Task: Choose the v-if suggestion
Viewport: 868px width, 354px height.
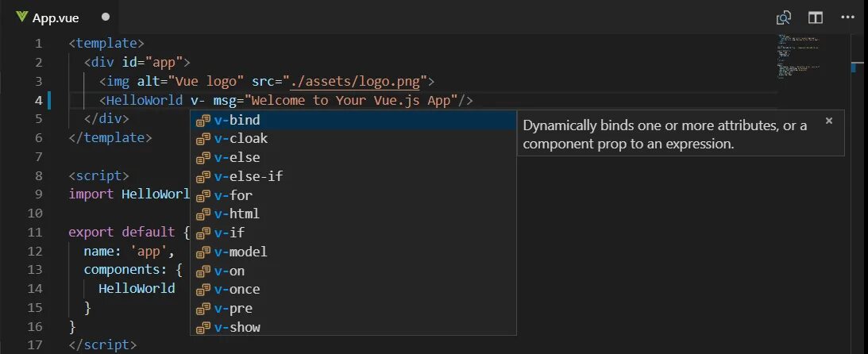Action: click(230, 233)
